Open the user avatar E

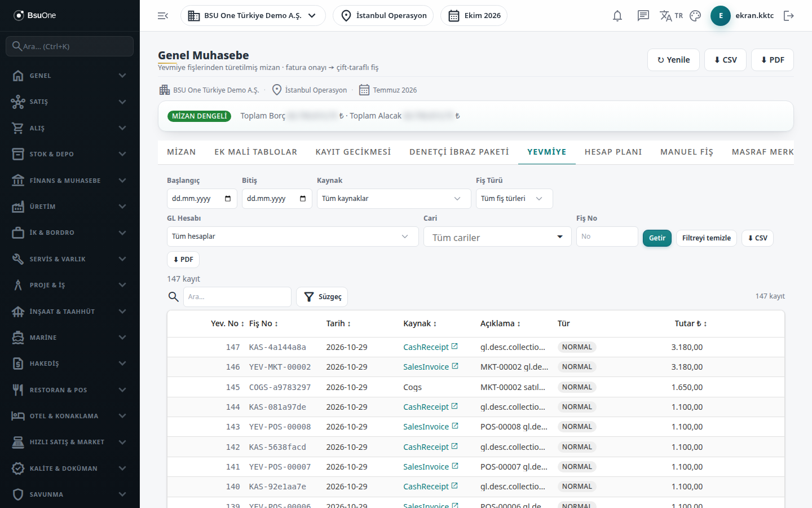click(x=721, y=16)
